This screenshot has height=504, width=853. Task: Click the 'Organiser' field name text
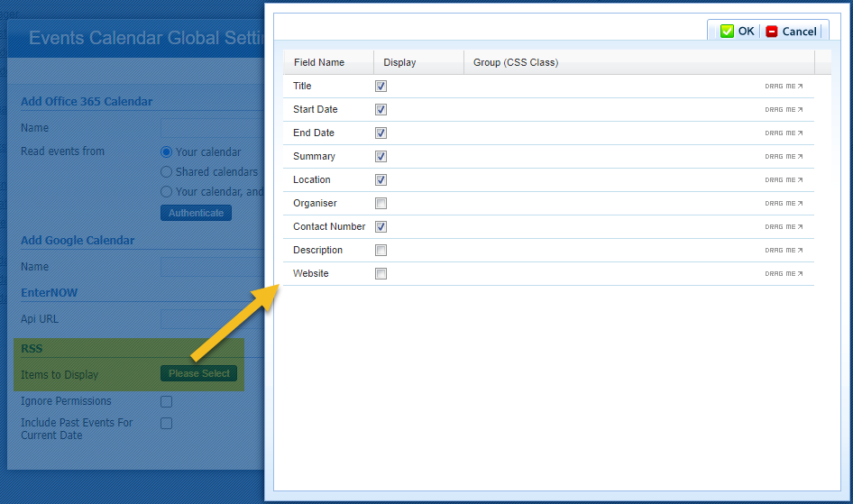(315, 203)
